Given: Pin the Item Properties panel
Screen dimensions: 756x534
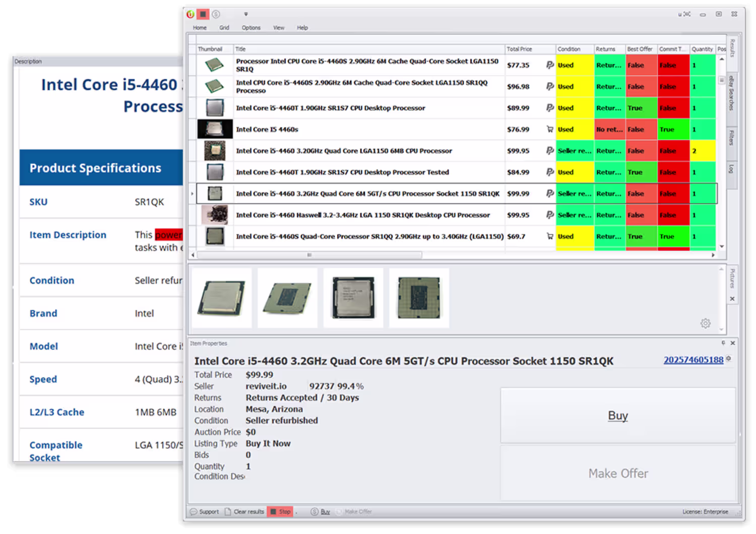Looking at the screenshot, I should pos(723,343).
